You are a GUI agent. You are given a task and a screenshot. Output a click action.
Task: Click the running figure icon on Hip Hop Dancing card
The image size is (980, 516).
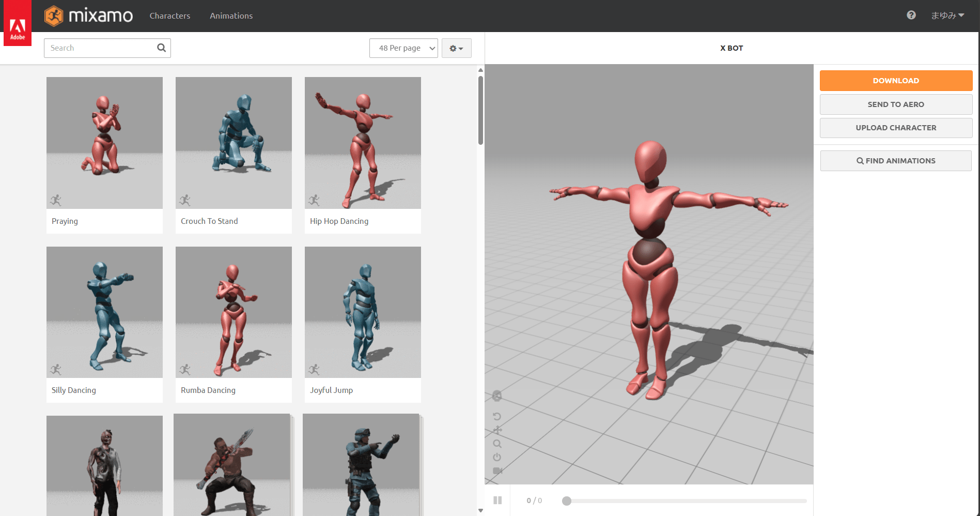coord(314,200)
